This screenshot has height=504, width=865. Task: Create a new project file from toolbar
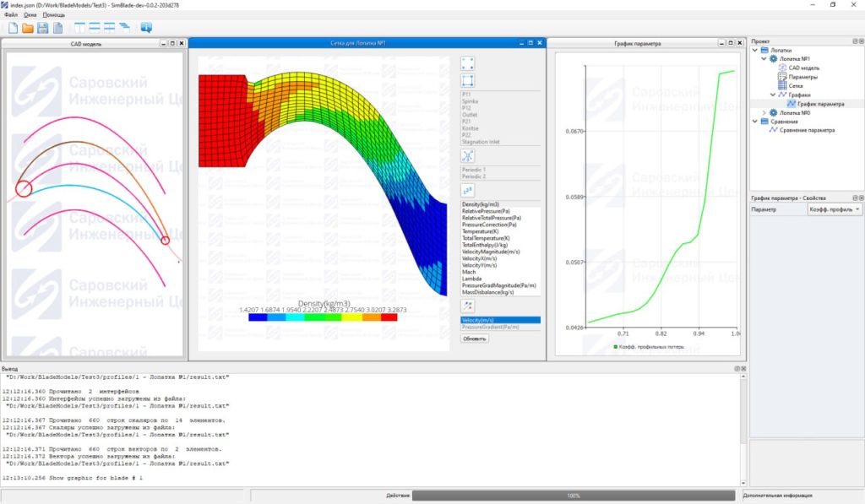[13, 28]
